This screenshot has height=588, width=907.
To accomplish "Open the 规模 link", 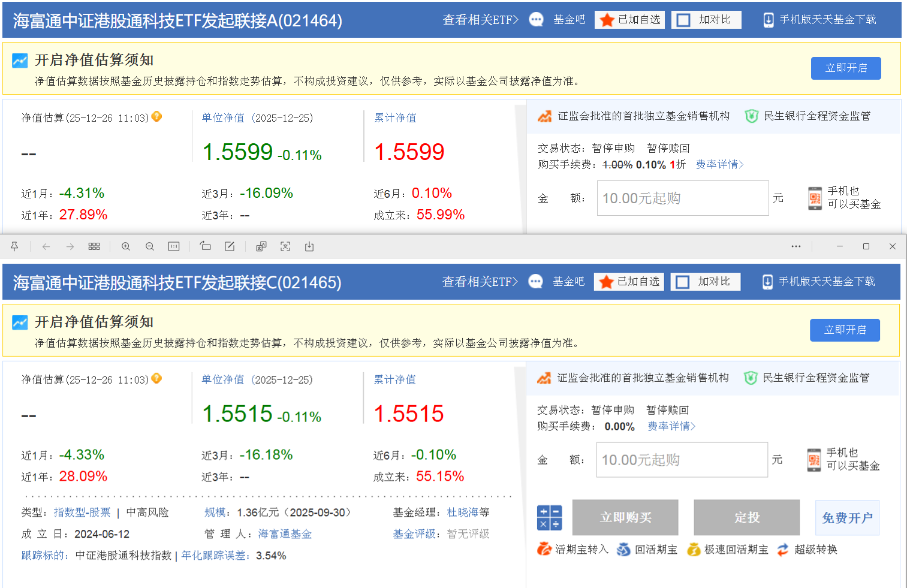I will pyautogui.click(x=215, y=512).
